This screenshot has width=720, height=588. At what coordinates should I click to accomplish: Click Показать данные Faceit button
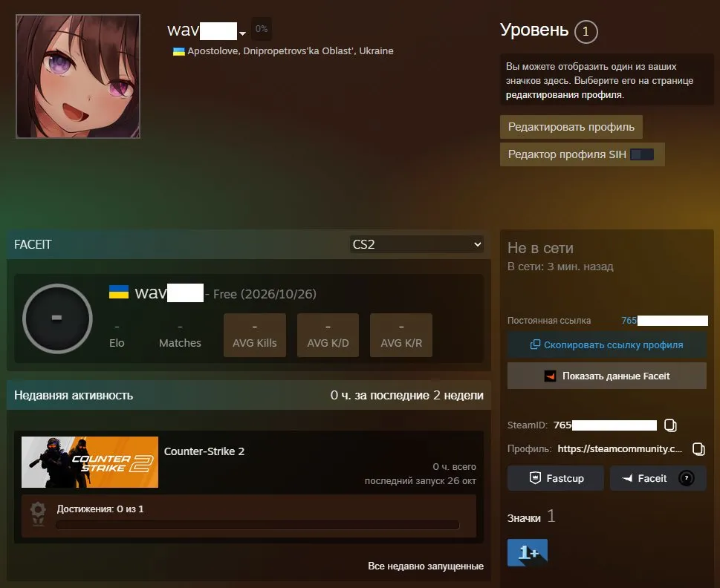click(606, 376)
